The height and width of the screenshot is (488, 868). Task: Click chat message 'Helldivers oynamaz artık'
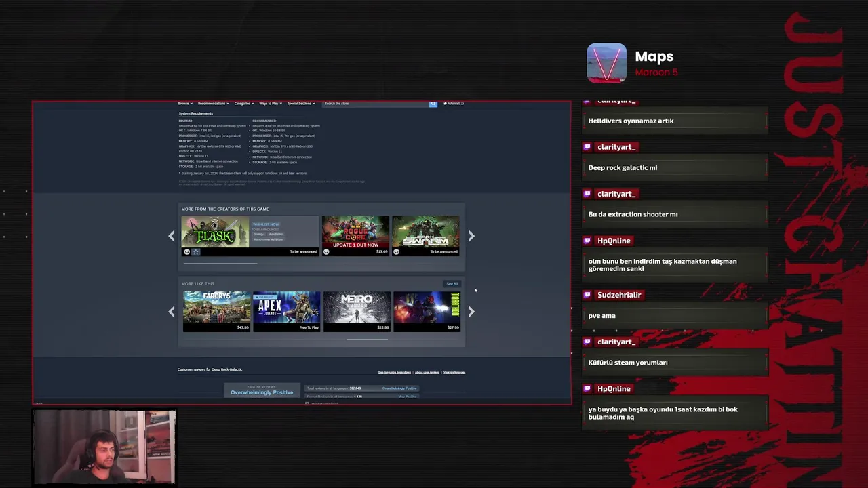631,121
